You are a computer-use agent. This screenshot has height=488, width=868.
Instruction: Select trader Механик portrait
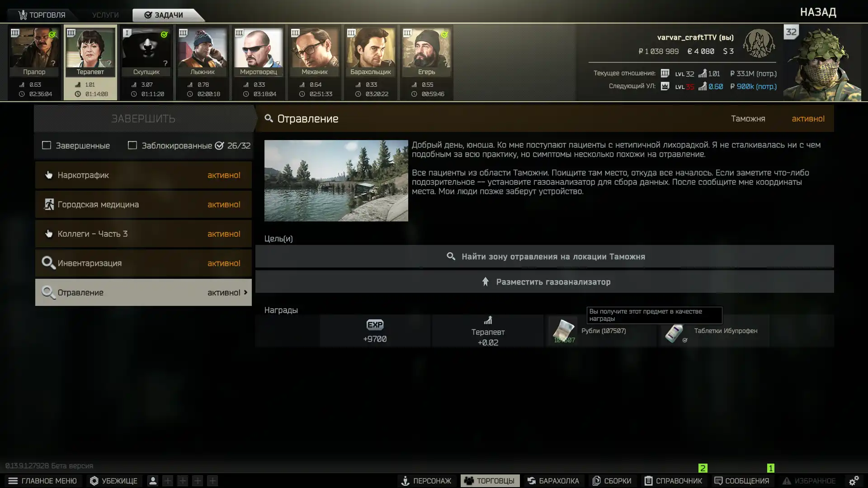pyautogui.click(x=315, y=48)
